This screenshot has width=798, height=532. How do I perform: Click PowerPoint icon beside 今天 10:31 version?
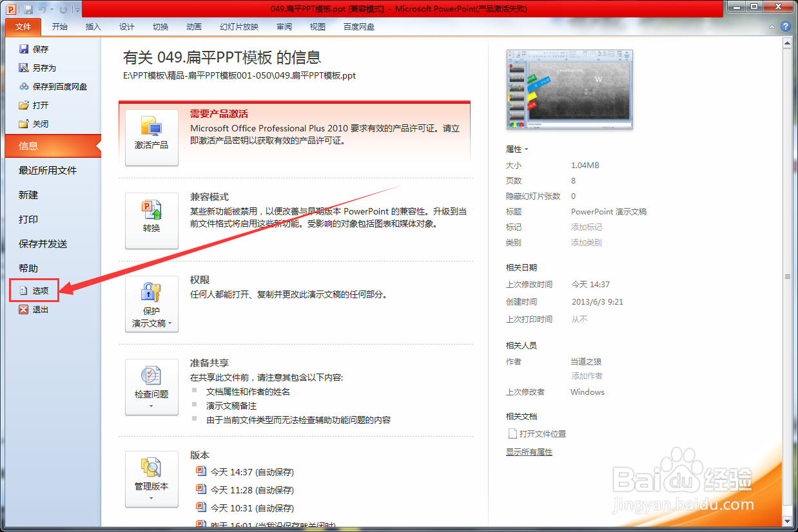pos(200,508)
